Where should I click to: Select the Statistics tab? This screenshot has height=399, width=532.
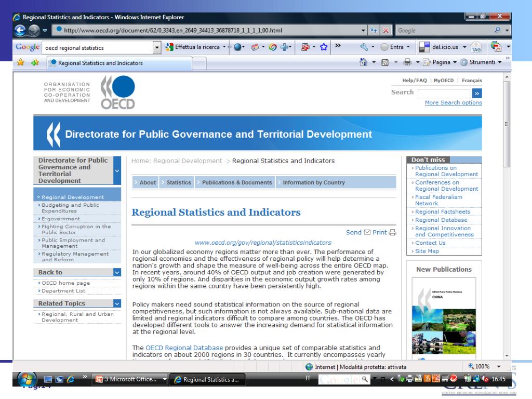click(177, 182)
